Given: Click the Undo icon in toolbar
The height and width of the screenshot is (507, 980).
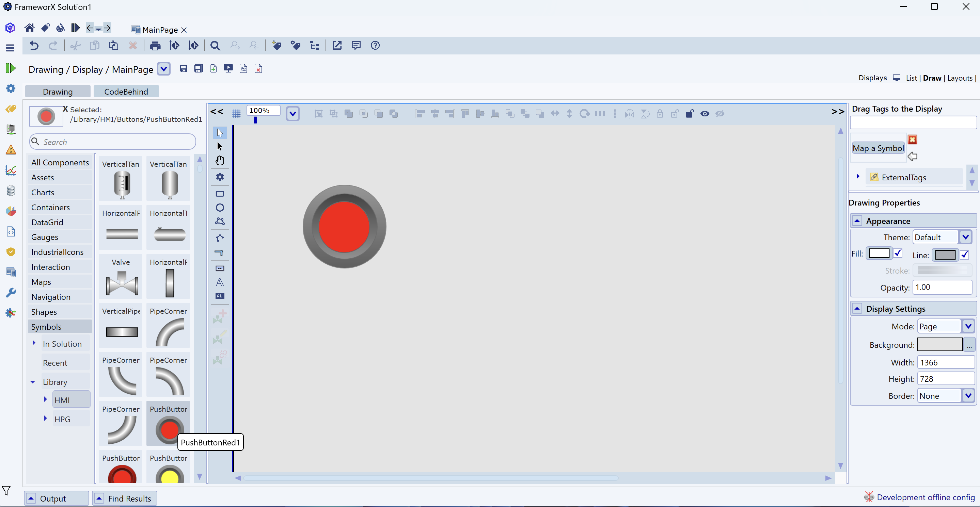Looking at the screenshot, I should [34, 46].
